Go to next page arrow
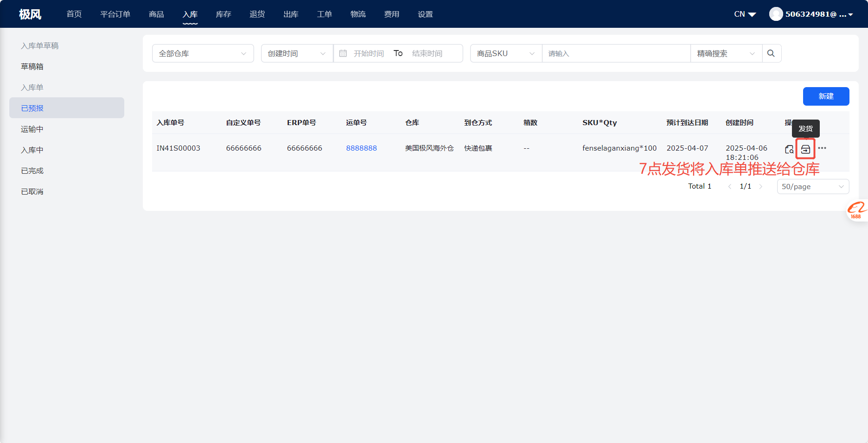Viewport: 868px width, 443px height. click(760, 186)
